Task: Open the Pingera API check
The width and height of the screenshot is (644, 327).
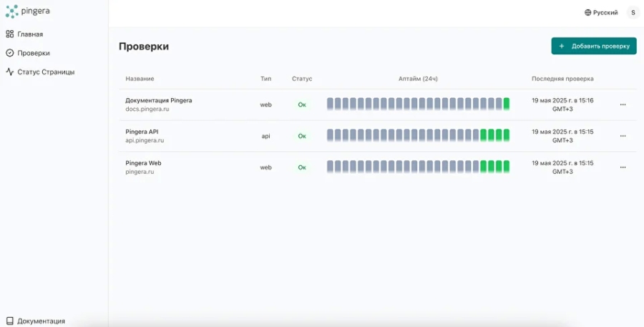Action: (x=142, y=132)
